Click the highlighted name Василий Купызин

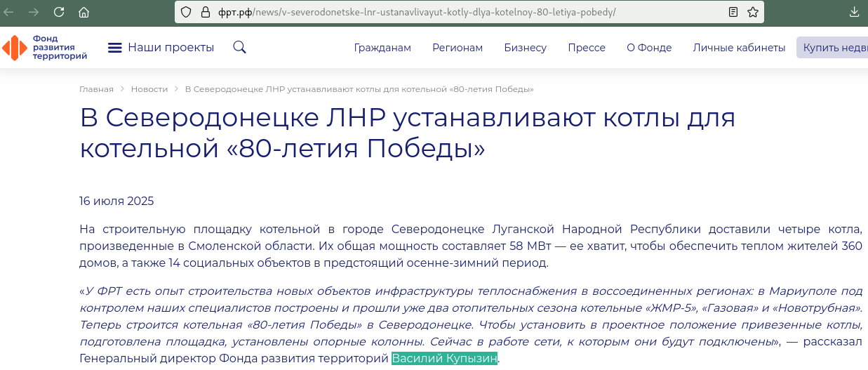tap(444, 359)
